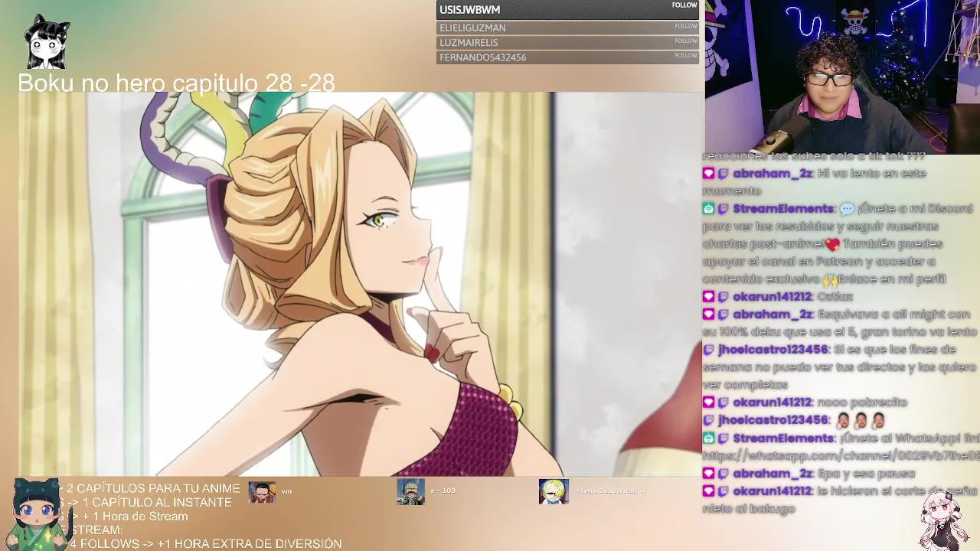This screenshot has height=551, width=980.
Task: Click 'jhoelcastro123456' name on 'Si es que' message
Action: click(773, 350)
